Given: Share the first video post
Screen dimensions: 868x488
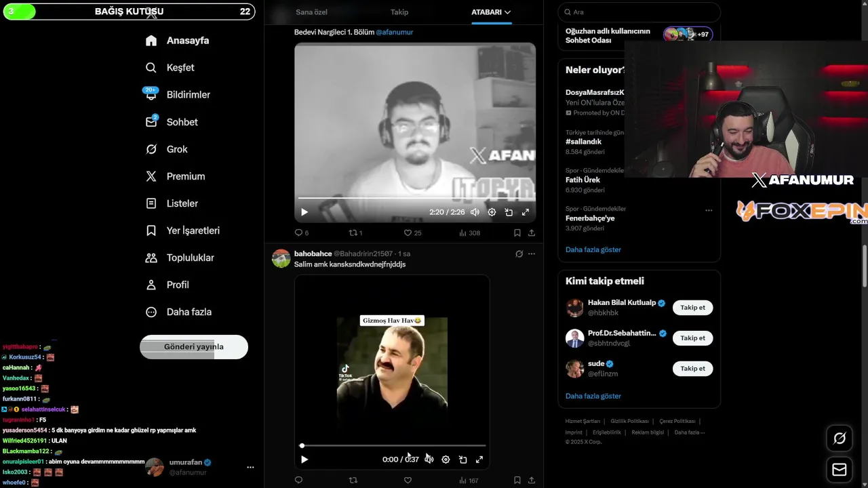Looking at the screenshot, I should (532, 232).
